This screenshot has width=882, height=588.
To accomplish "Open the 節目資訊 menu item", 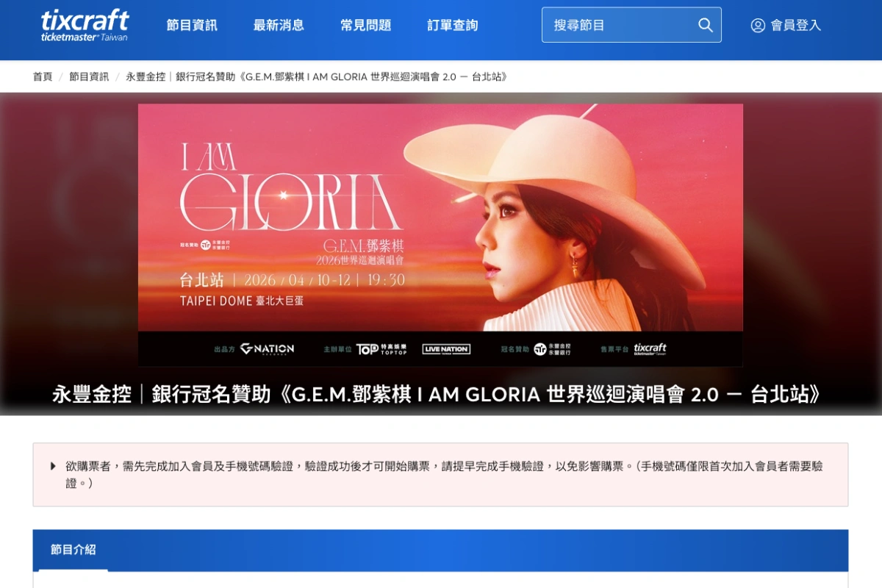I will pos(192,25).
